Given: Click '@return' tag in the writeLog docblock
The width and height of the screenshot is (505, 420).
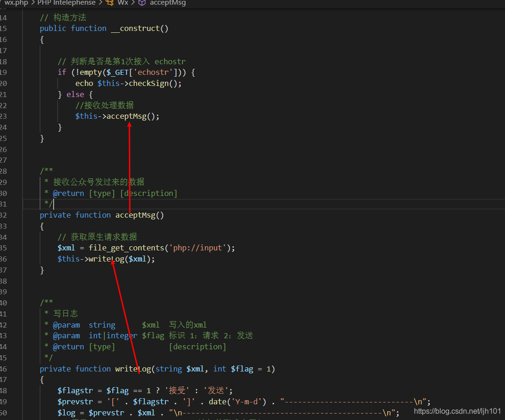Looking at the screenshot, I should click(x=68, y=347).
